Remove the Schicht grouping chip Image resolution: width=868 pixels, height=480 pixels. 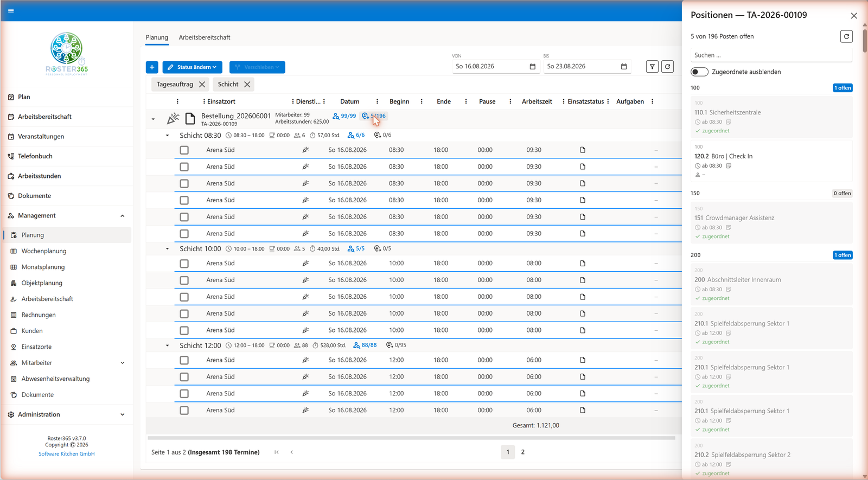(247, 85)
